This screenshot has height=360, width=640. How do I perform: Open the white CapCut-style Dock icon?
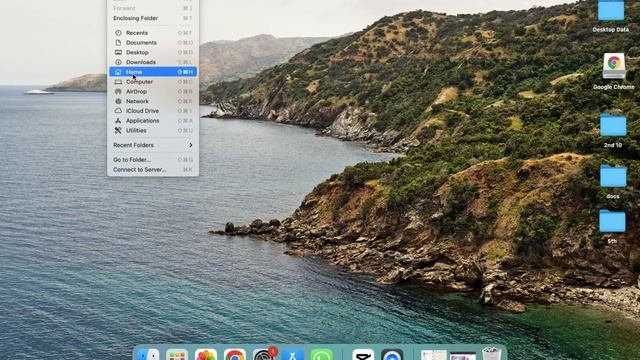click(363, 354)
